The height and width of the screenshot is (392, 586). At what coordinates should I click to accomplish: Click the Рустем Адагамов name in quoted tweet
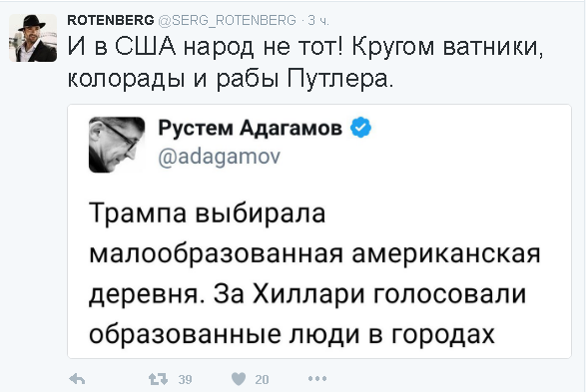[250, 128]
